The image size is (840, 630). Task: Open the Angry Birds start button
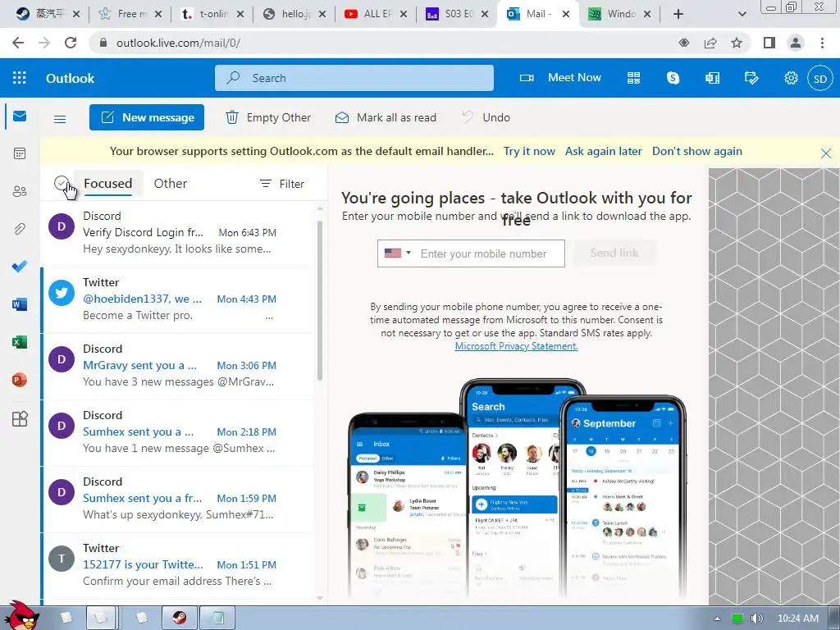(x=22, y=615)
